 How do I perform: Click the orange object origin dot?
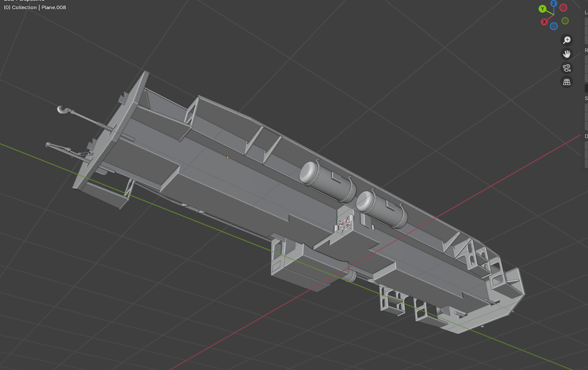tap(227, 158)
